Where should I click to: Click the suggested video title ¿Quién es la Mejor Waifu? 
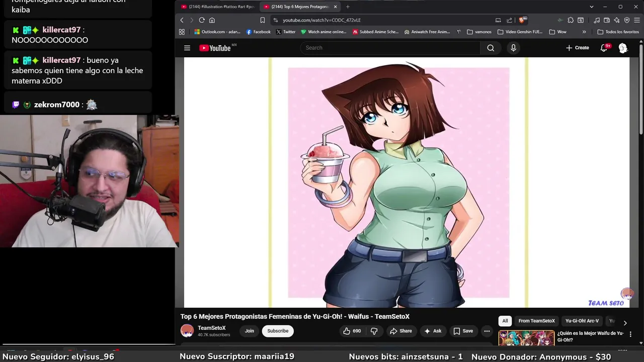click(590, 336)
